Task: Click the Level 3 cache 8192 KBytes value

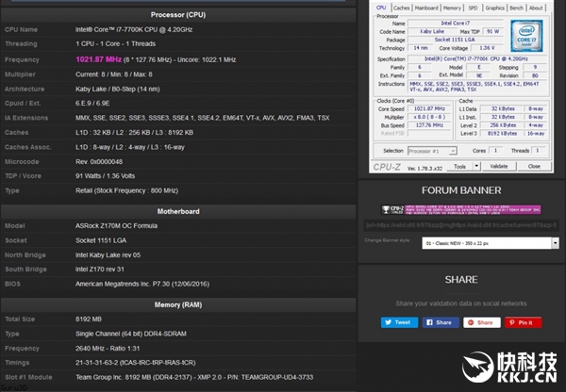Action: click(x=502, y=134)
